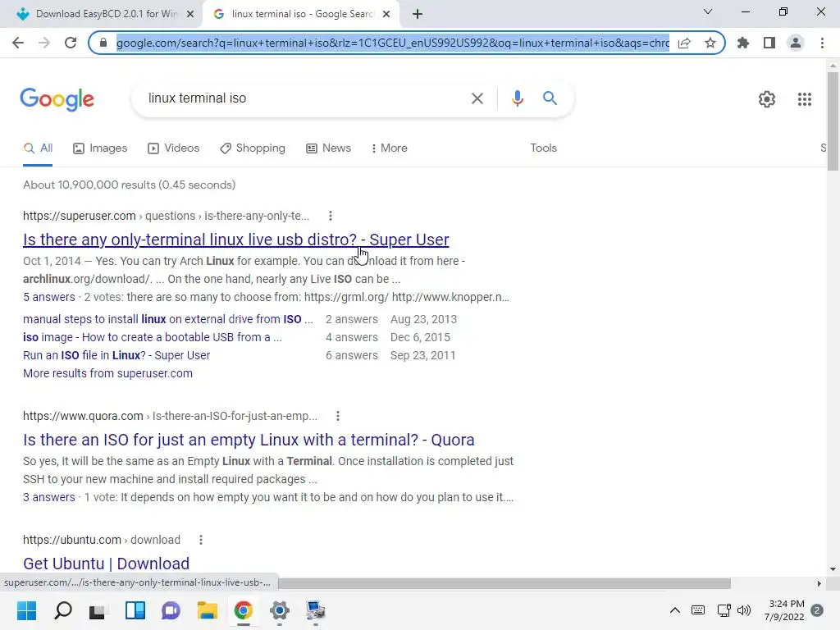Screen dimensions: 840x630
Task: Open volume control in tray
Action: coord(744,610)
